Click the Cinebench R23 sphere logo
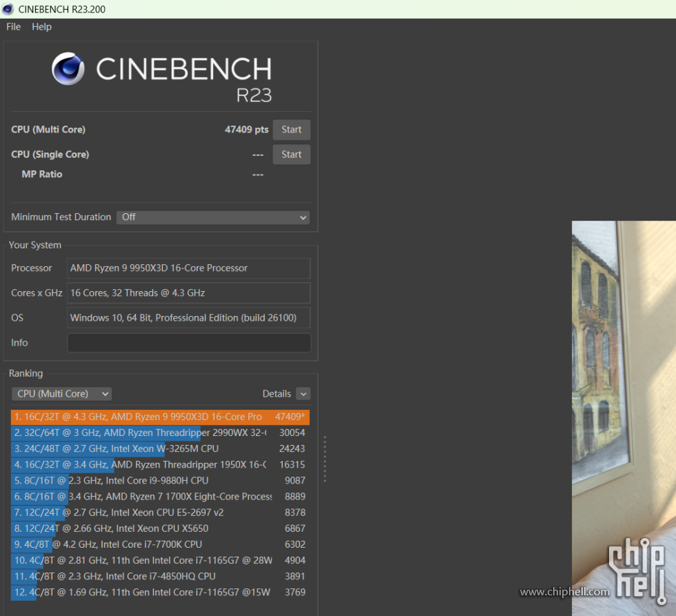 68,68
